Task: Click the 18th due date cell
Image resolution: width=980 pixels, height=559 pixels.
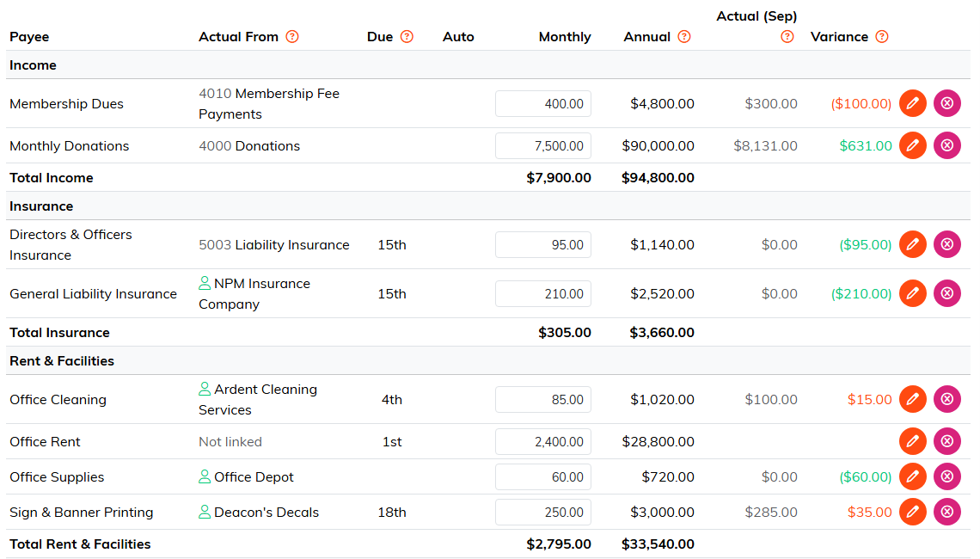Action: 392,512
